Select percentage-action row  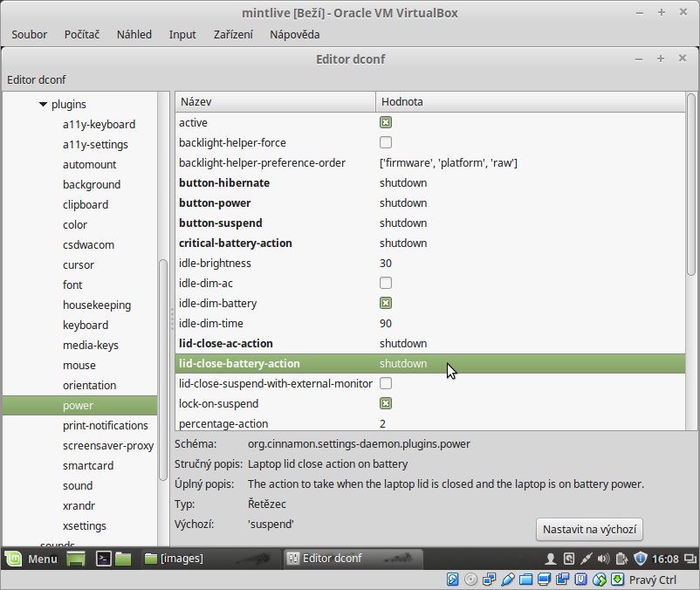tap(430, 423)
